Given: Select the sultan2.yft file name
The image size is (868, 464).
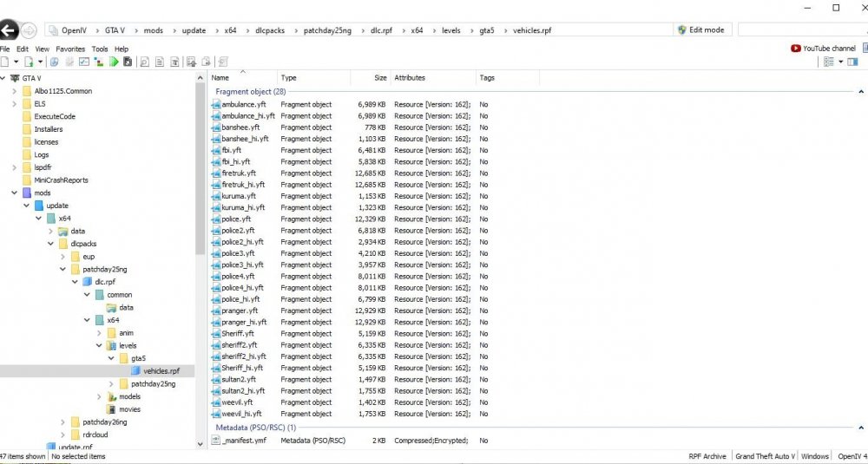Looking at the screenshot, I should coord(239,380).
